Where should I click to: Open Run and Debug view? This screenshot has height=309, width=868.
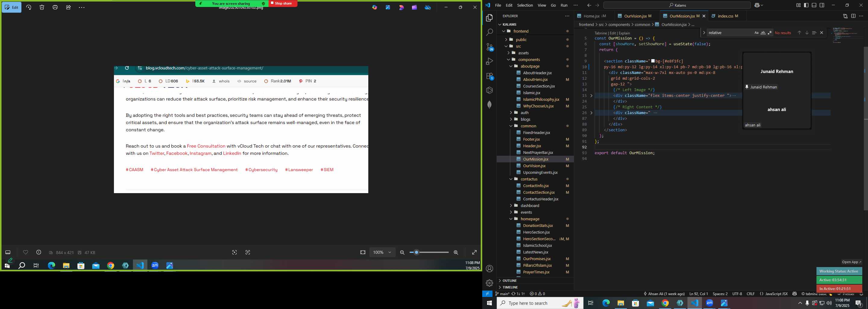pos(489,61)
